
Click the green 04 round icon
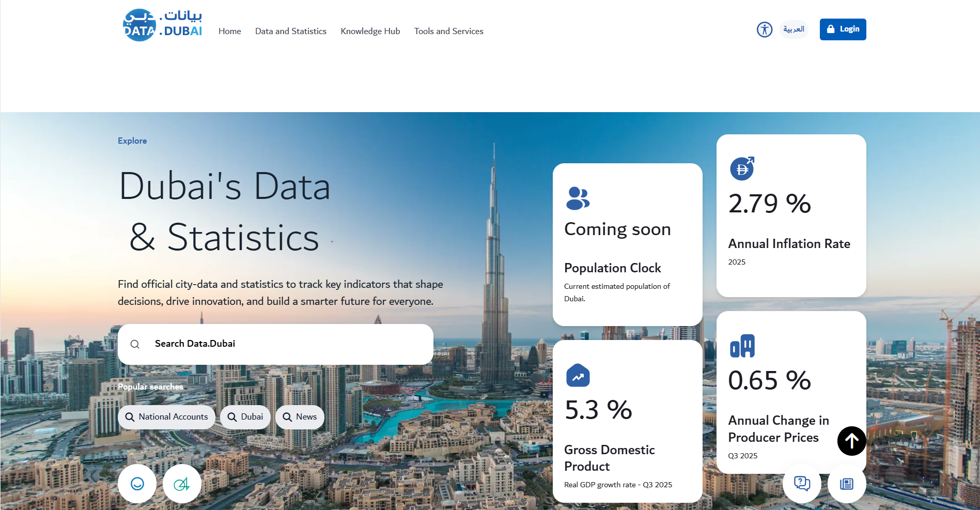click(x=181, y=484)
